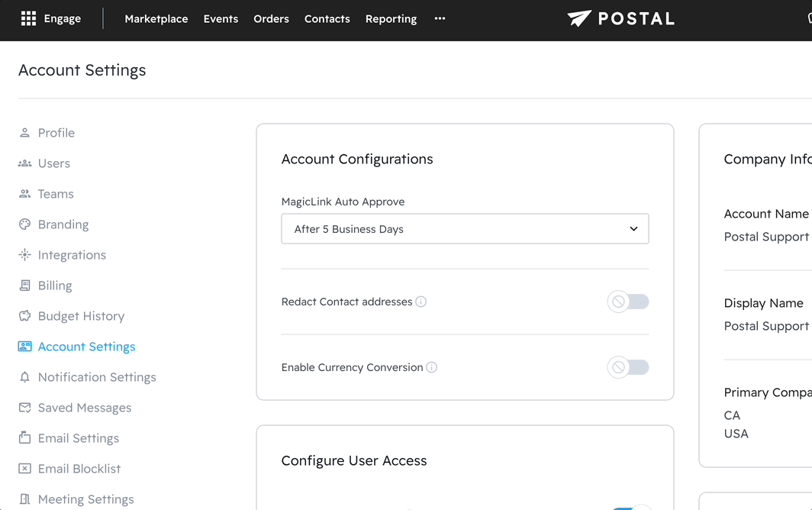
Task: Select the Contacts menu item
Action: click(327, 18)
